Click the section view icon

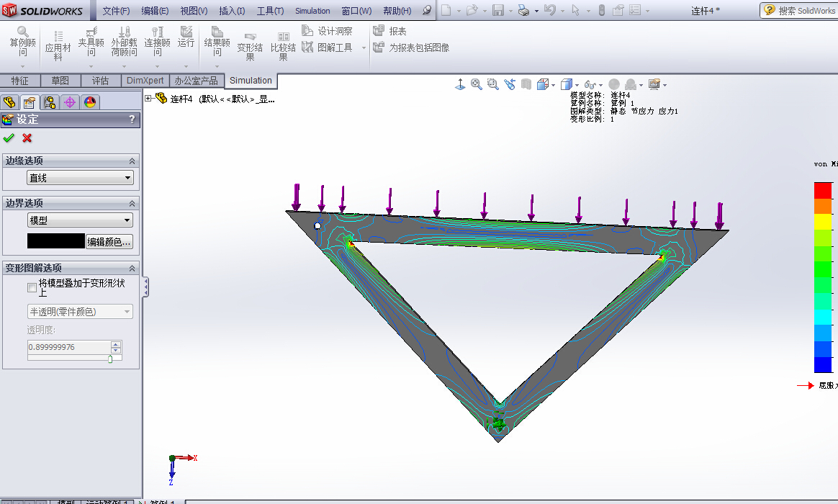[x=526, y=84]
